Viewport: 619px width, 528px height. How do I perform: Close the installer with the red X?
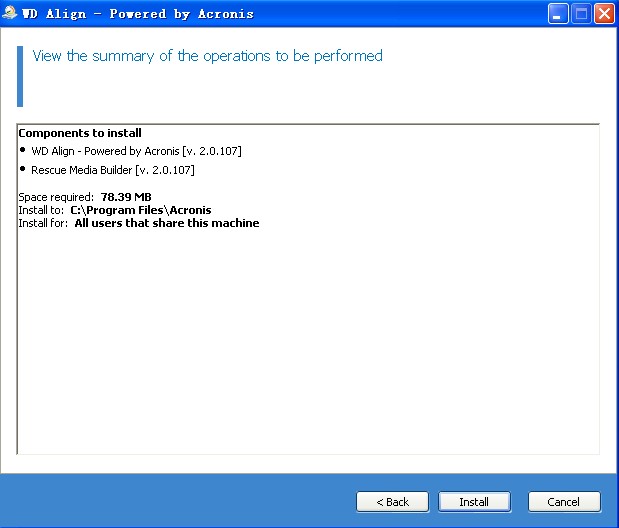(604, 14)
